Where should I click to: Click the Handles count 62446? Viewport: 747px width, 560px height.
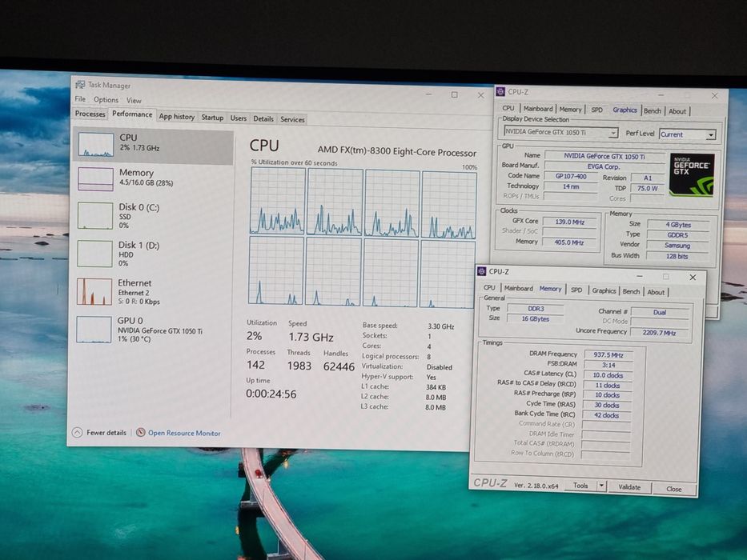pyautogui.click(x=339, y=366)
